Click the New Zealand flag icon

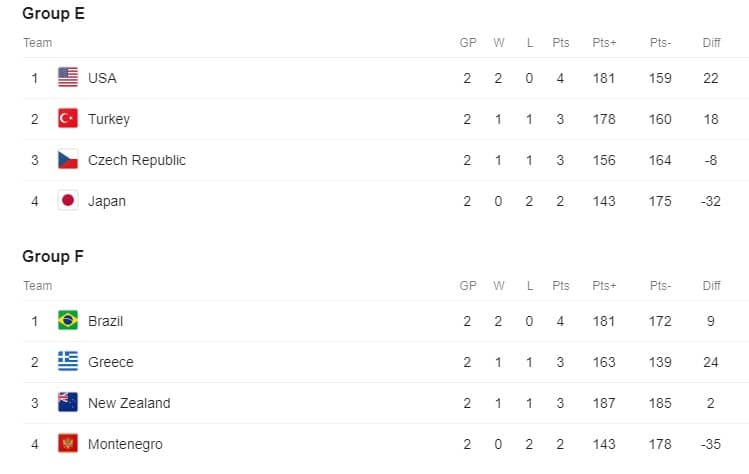[x=68, y=403]
